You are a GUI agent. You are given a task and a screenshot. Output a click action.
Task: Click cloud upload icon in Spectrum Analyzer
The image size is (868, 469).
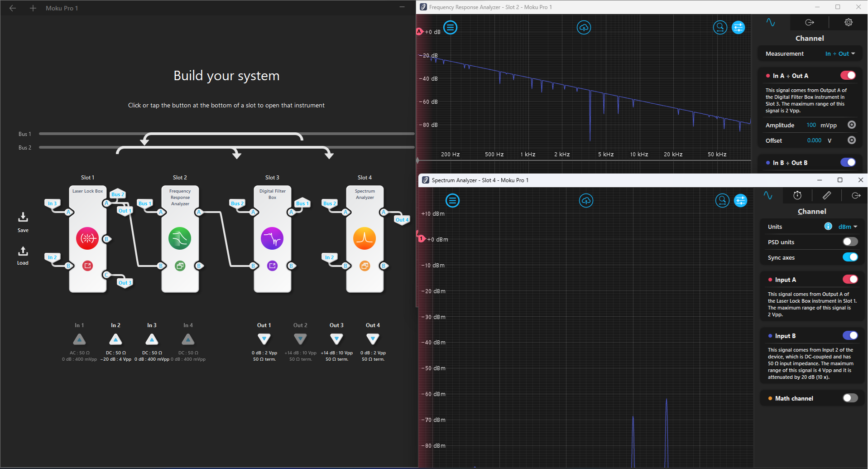586,200
